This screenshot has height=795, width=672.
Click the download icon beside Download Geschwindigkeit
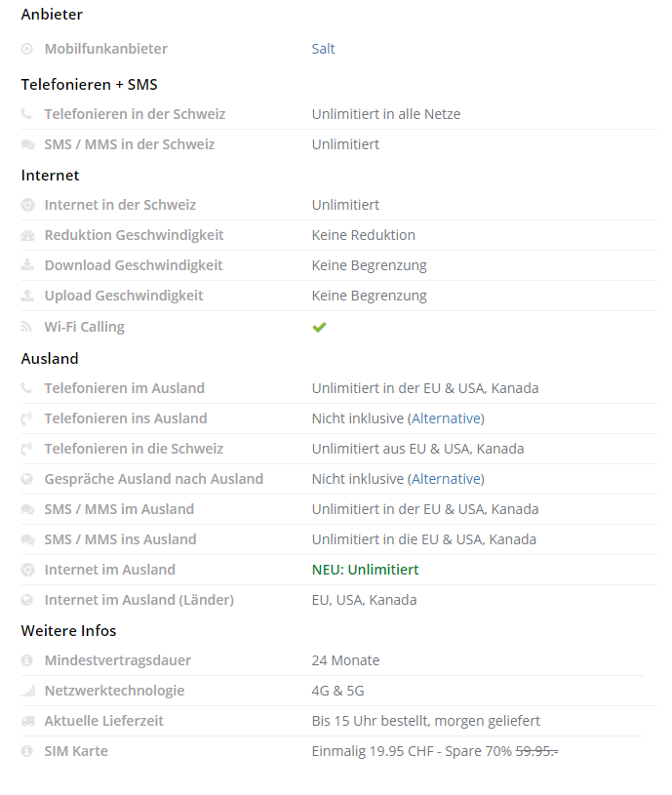26,265
